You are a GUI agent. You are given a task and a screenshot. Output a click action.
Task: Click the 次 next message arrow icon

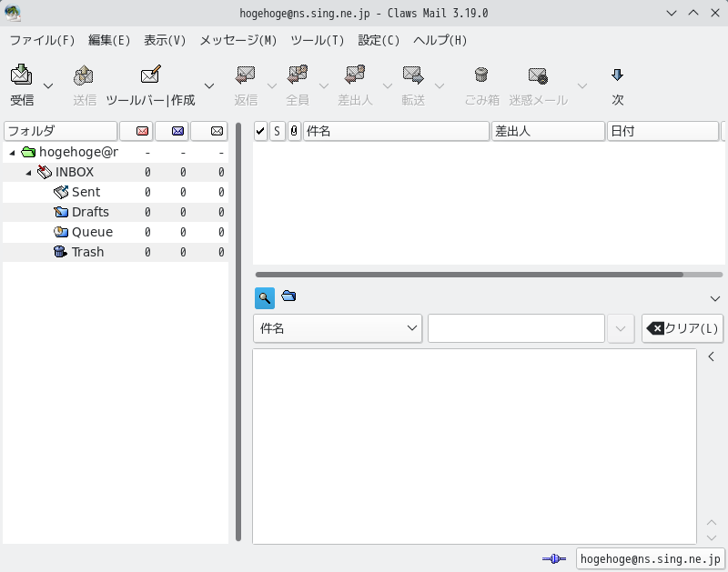(617, 75)
